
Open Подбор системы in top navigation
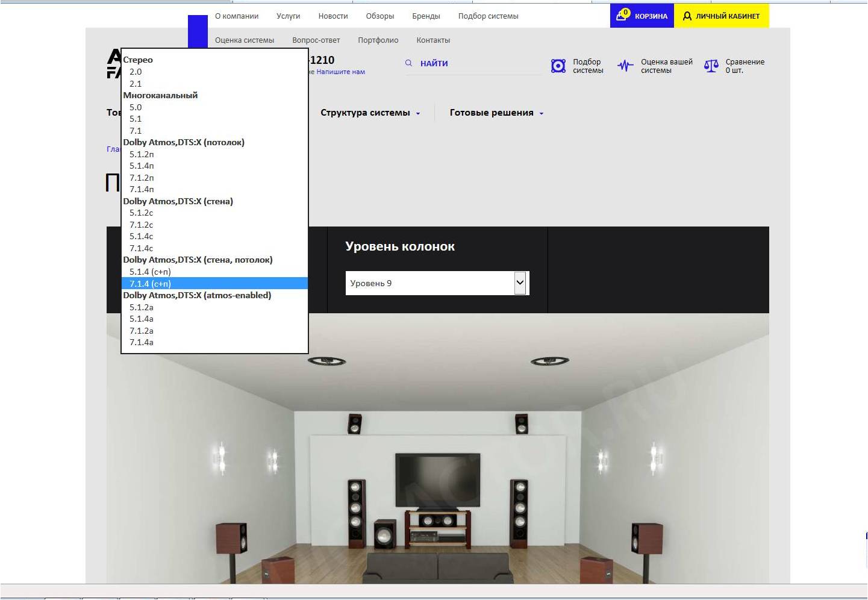click(488, 16)
